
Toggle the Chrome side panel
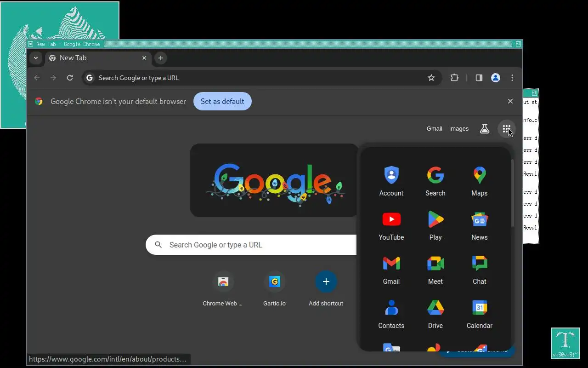(479, 78)
